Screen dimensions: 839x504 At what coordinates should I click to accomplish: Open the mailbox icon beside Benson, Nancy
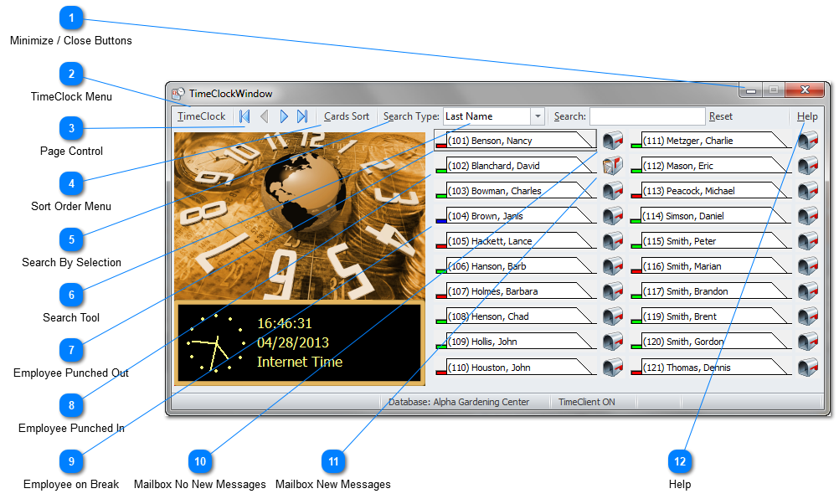[612, 140]
